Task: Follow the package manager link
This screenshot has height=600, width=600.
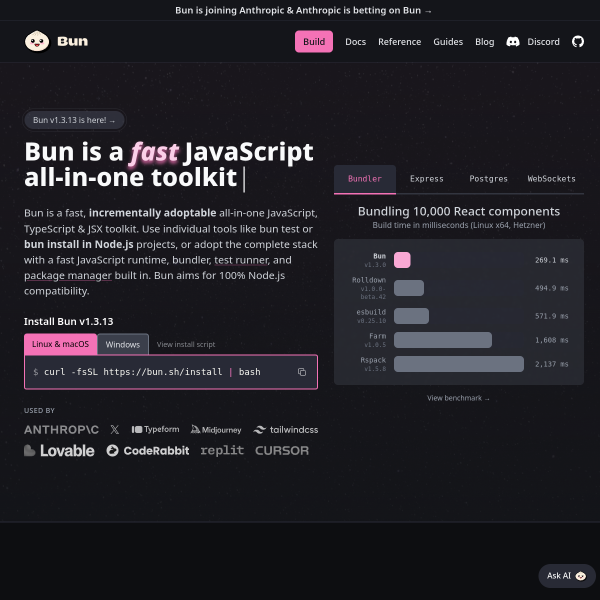Action: [68, 276]
